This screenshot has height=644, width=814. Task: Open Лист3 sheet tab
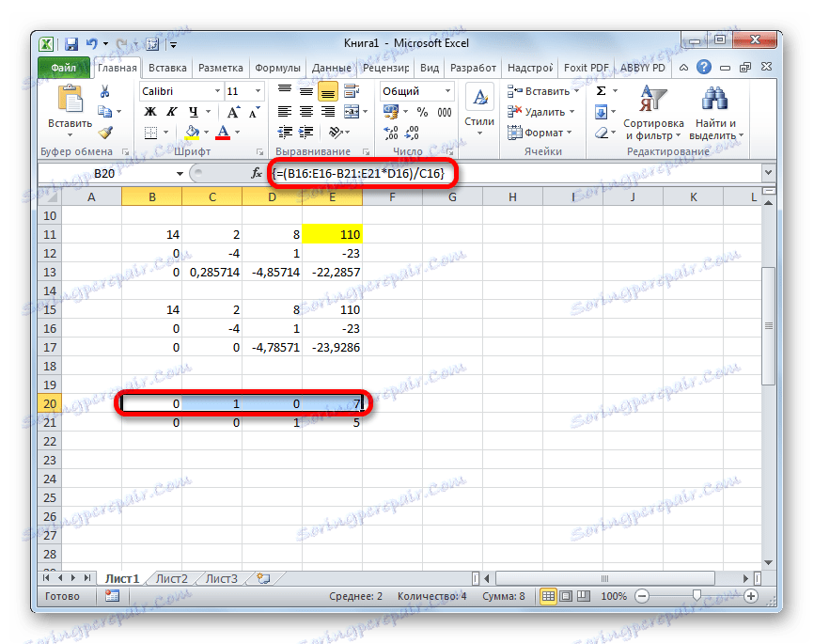[x=221, y=578]
